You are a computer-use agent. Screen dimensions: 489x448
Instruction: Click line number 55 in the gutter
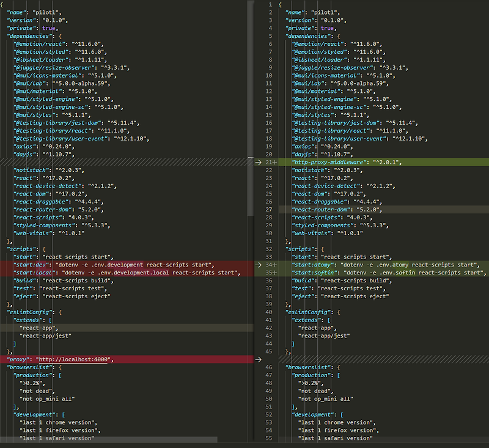click(269, 438)
